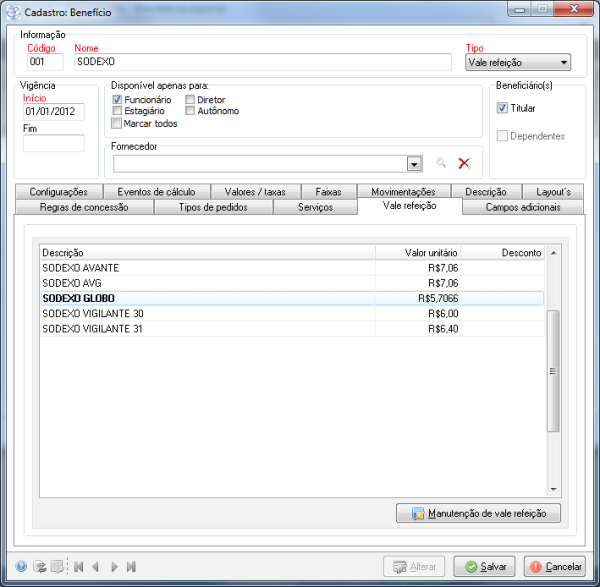Go to the next record
The height and width of the screenshot is (587, 600).
[x=114, y=566]
